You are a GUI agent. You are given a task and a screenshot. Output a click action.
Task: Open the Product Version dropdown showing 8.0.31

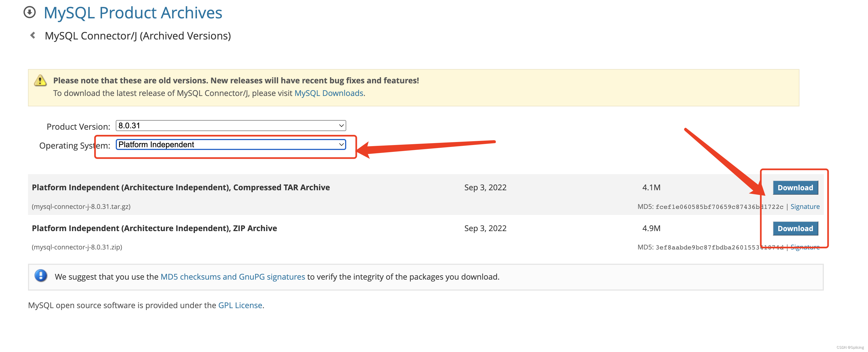[231, 126]
